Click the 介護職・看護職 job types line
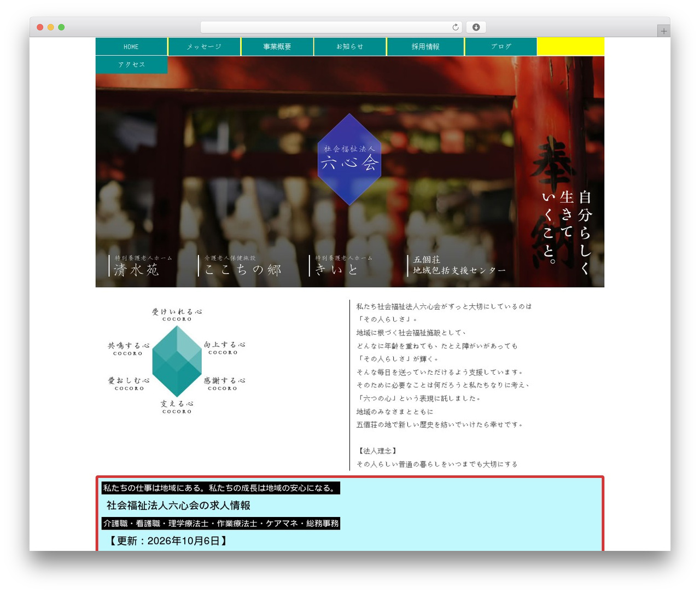The image size is (700, 593). (x=221, y=524)
